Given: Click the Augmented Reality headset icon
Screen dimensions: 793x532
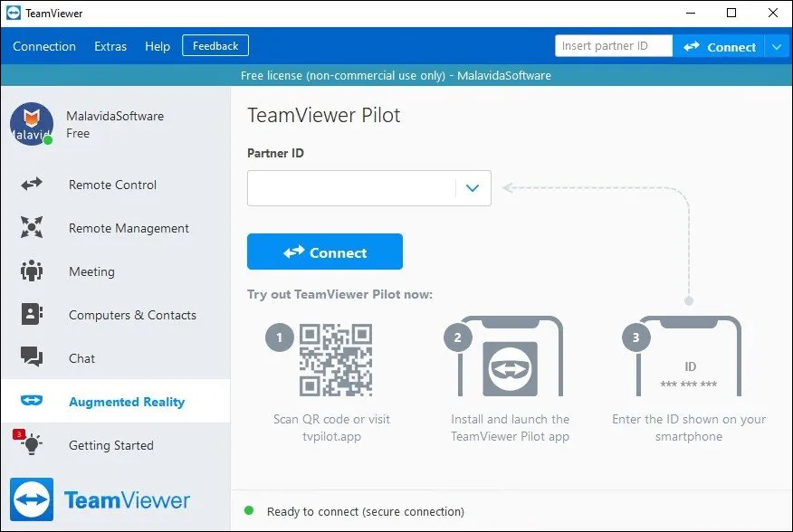Looking at the screenshot, I should click(32, 402).
